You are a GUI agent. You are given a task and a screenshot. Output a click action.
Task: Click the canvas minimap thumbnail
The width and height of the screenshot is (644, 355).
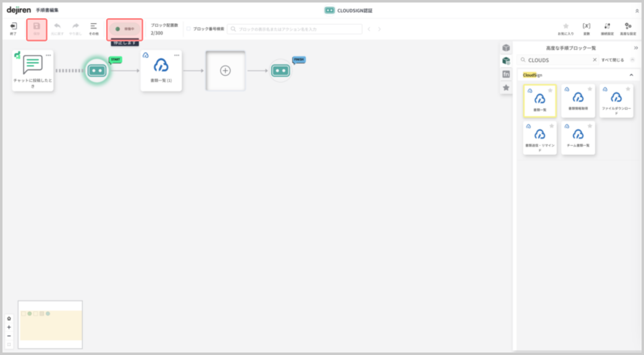pyautogui.click(x=50, y=325)
